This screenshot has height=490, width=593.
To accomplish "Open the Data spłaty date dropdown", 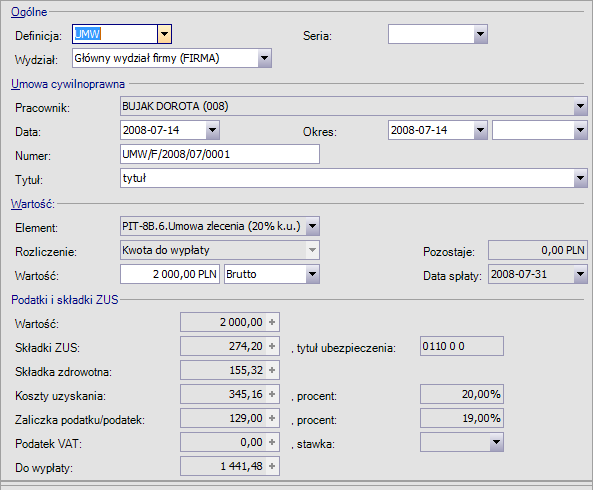I will pyautogui.click(x=580, y=274).
